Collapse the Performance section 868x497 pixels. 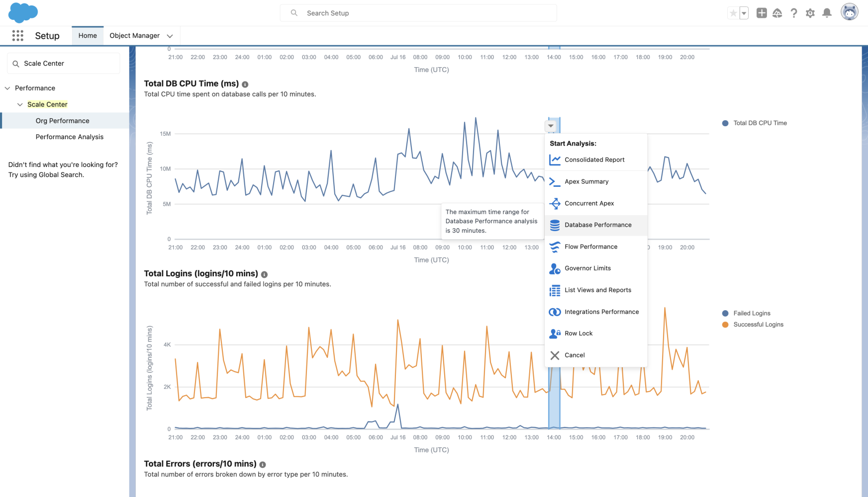pyautogui.click(x=7, y=88)
